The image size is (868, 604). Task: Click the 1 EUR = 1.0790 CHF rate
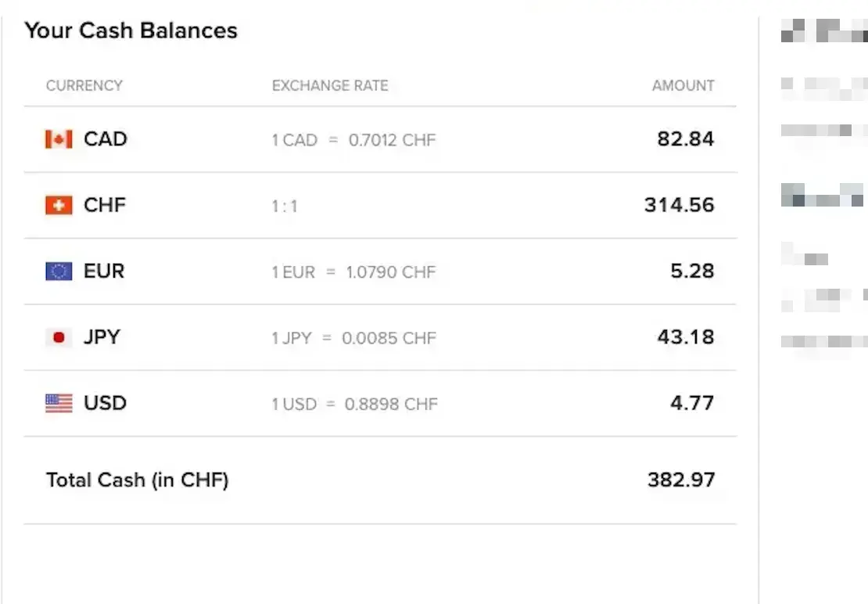[x=353, y=272]
